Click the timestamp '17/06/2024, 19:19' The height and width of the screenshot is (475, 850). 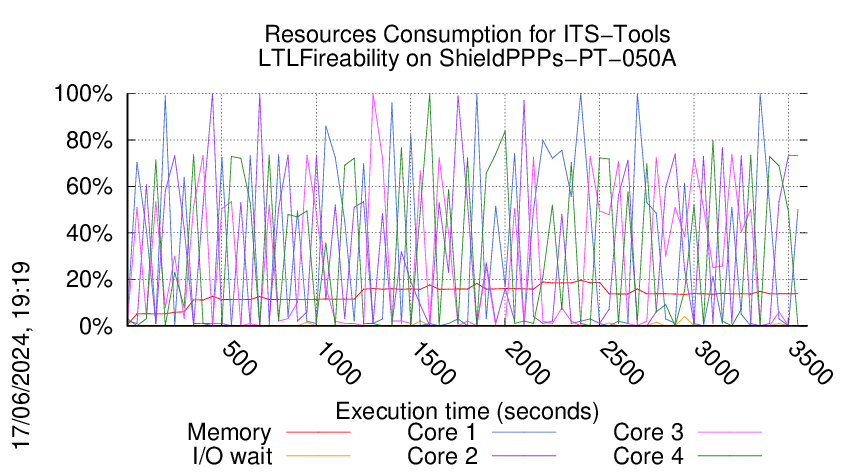(21, 356)
